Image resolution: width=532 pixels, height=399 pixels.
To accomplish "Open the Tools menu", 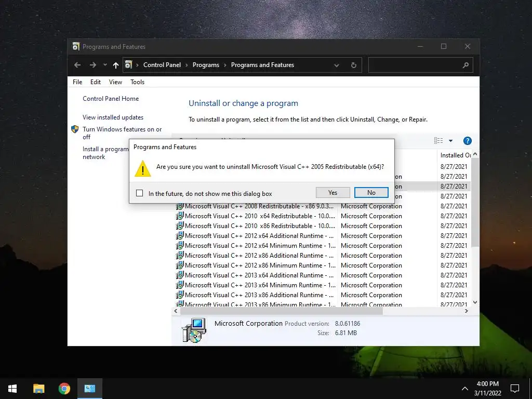I will pyautogui.click(x=137, y=82).
